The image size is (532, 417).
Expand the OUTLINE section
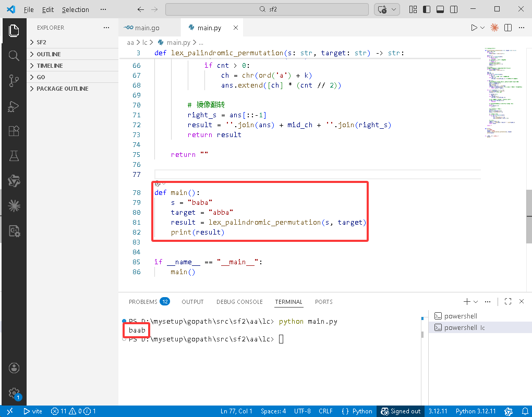[x=72, y=54]
